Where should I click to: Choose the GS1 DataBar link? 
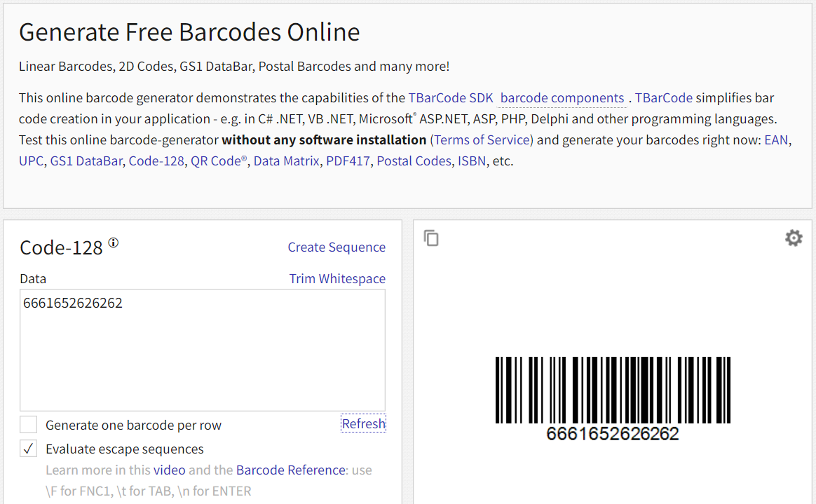point(86,161)
